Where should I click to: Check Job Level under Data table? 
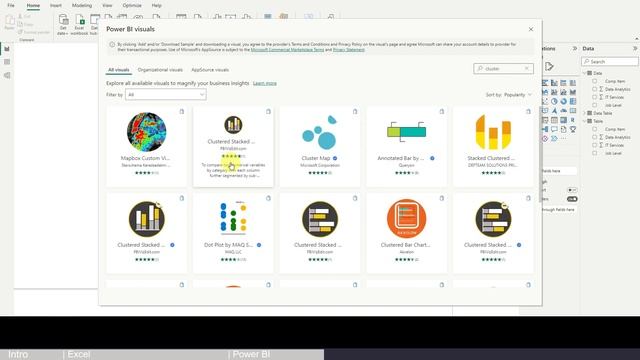click(595, 105)
